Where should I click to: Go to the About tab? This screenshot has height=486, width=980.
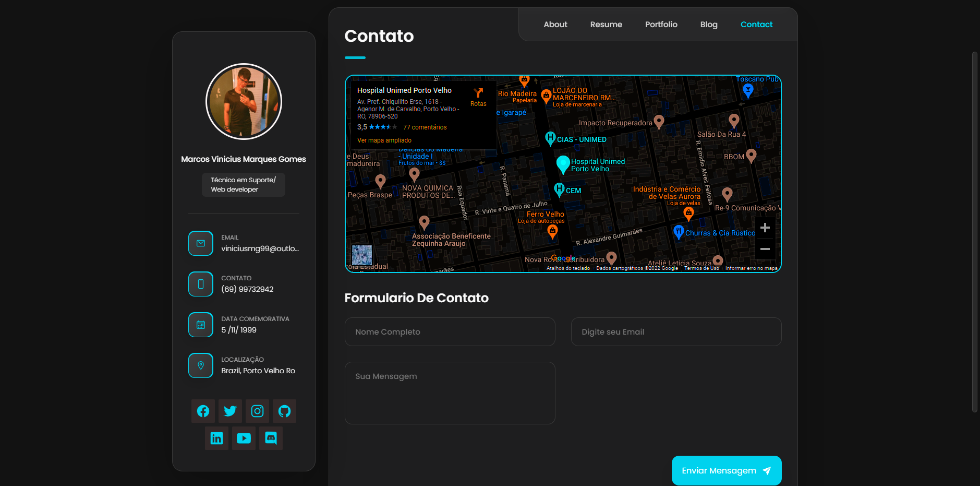point(555,25)
